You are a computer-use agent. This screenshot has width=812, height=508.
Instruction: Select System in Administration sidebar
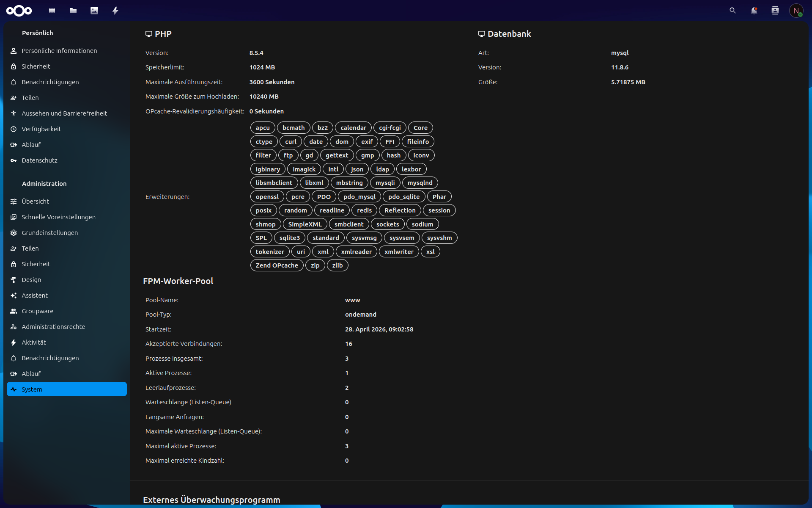click(x=66, y=389)
